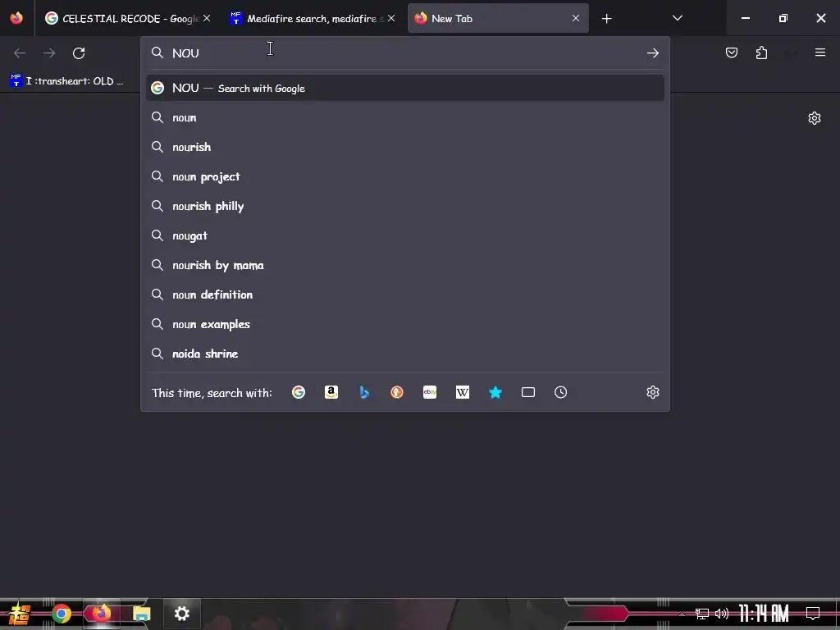The width and height of the screenshot is (840, 630).
Task: Reload the current page
Action: [79, 53]
